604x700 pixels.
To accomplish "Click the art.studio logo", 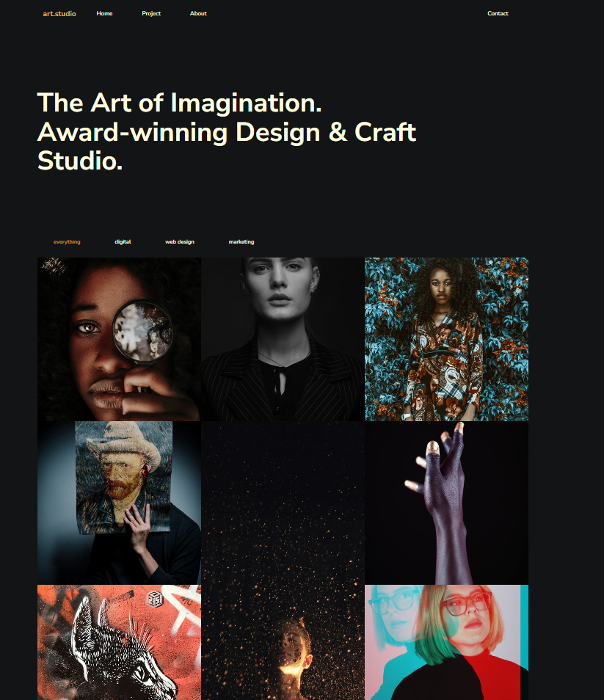I will [x=59, y=14].
